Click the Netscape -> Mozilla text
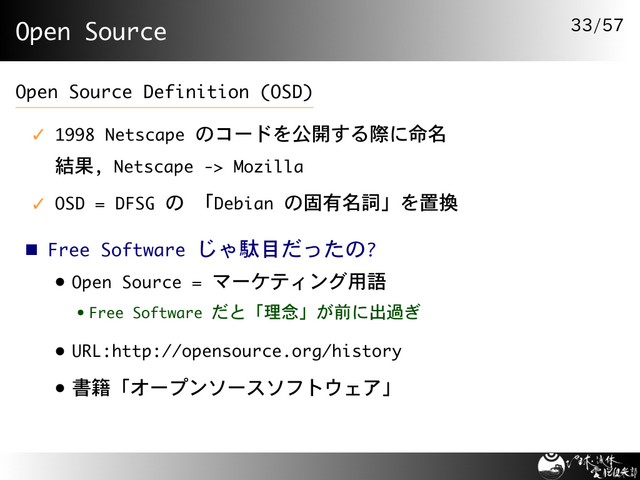Screen dimensions: 640x480 tap(208, 166)
